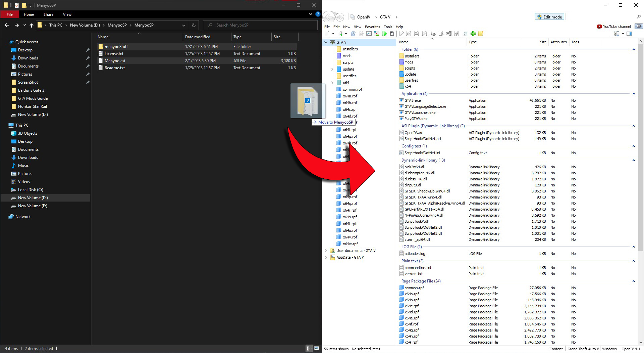Toggle the preview pane layout icon
This screenshot has width=644, height=353.
629,34
